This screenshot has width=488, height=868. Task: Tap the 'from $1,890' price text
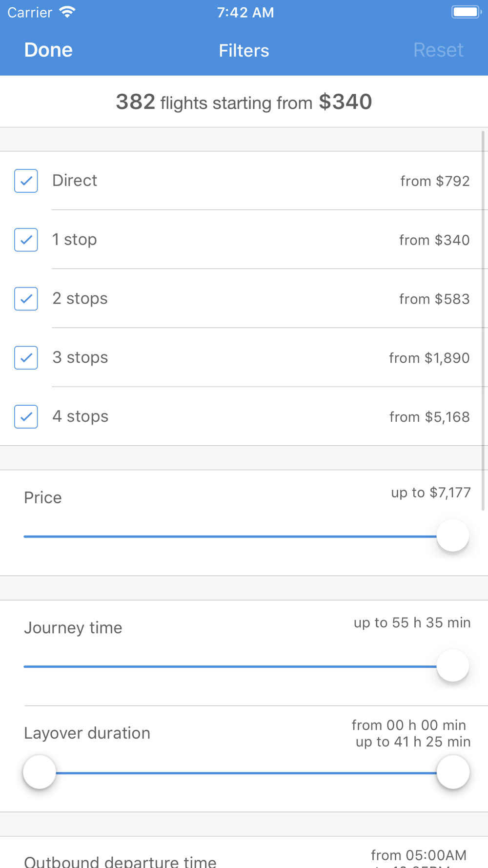click(x=429, y=358)
